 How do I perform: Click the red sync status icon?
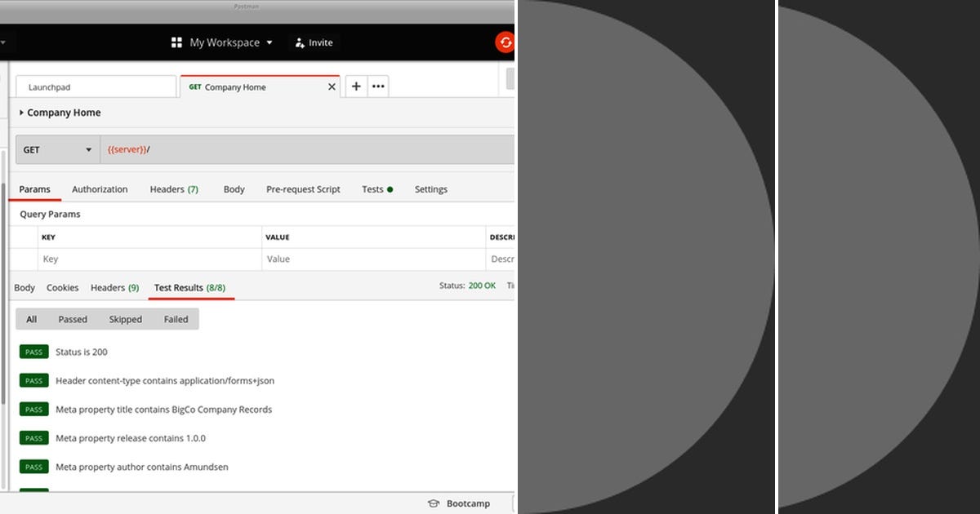point(505,42)
